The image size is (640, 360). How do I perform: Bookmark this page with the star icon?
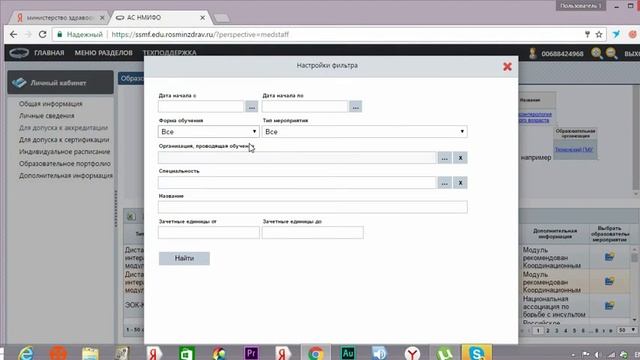(599, 35)
